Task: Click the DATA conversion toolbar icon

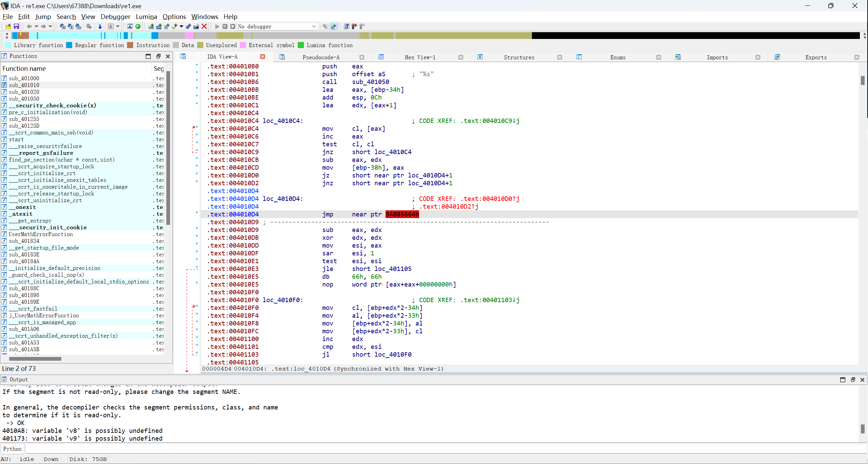Action: pos(159,26)
